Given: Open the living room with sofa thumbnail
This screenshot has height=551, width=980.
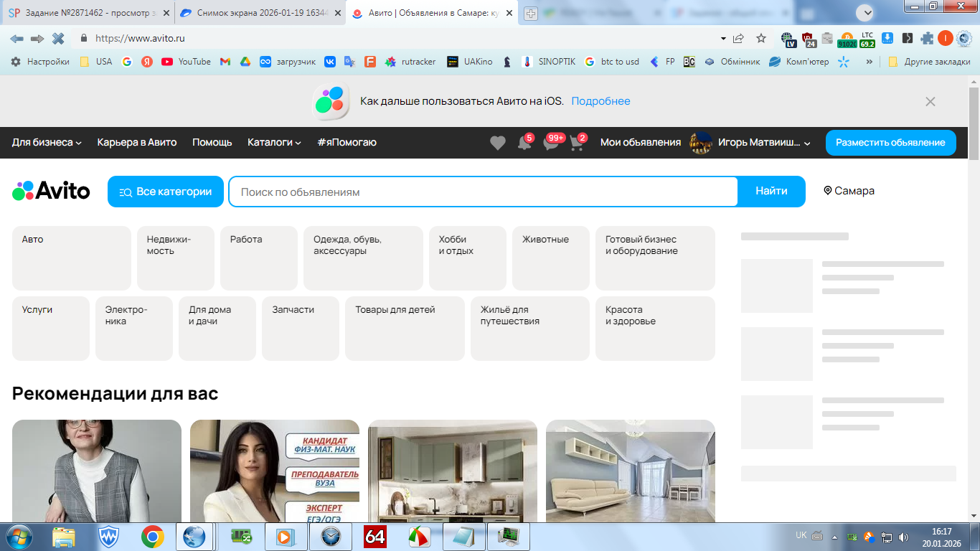Looking at the screenshot, I should 631,471.
